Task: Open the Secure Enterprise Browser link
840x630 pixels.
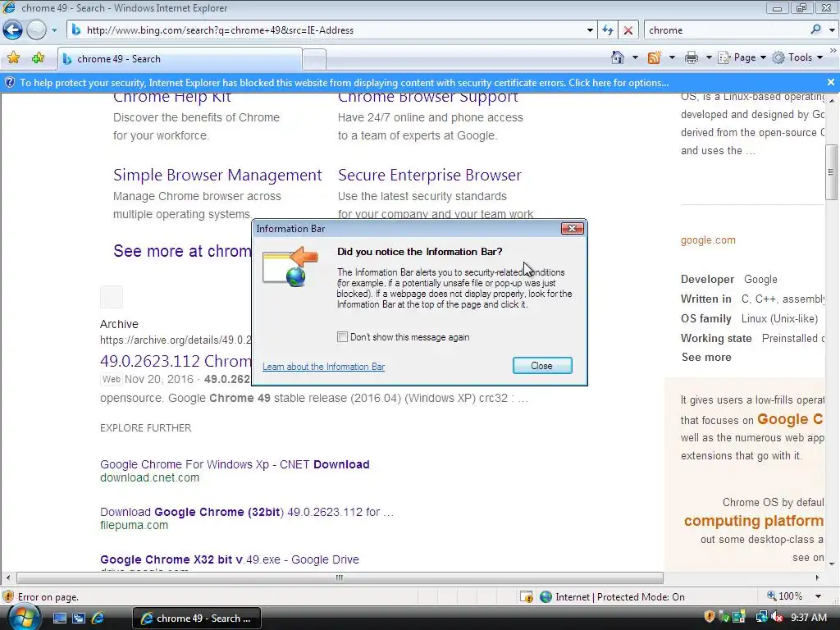Action: [x=430, y=176]
